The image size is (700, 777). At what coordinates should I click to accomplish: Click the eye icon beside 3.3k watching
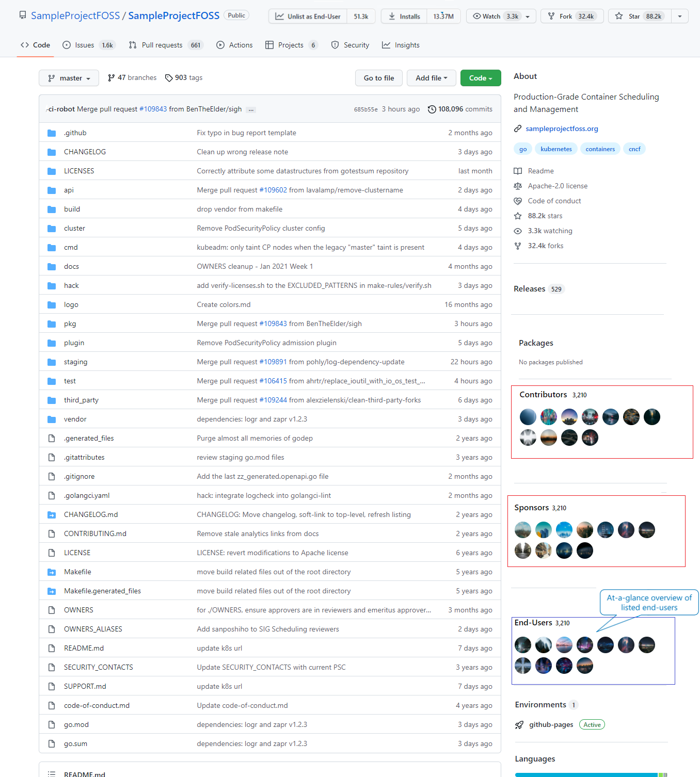(518, 231)
